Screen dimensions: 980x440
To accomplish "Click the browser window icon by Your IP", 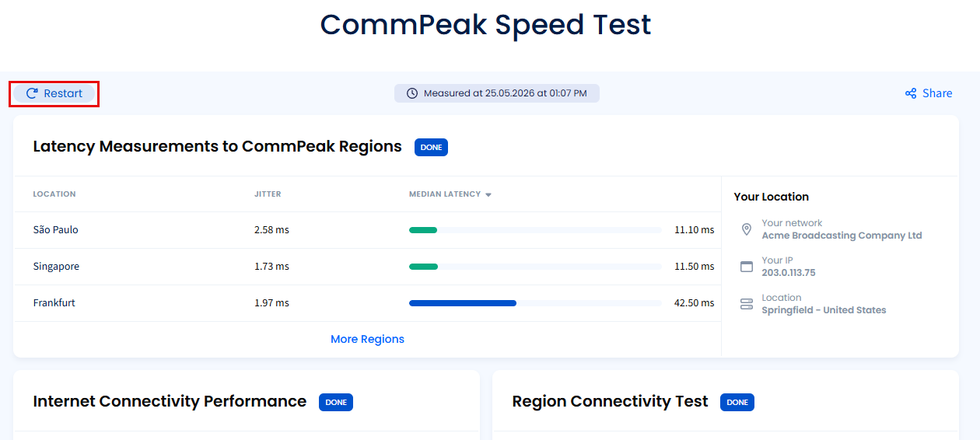I will (747, 267).
